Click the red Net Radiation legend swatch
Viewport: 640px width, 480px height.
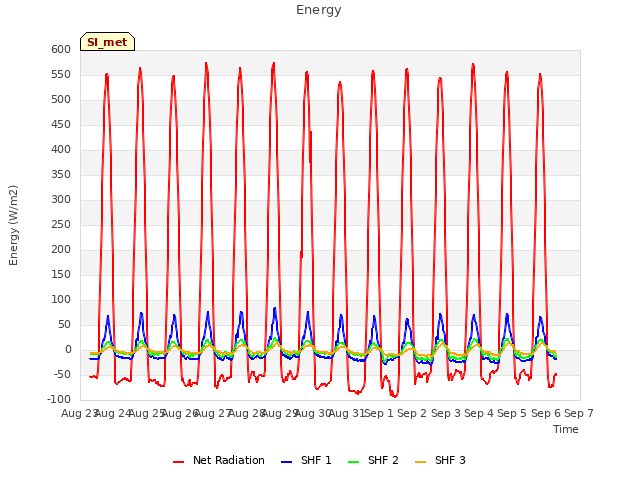178,462
